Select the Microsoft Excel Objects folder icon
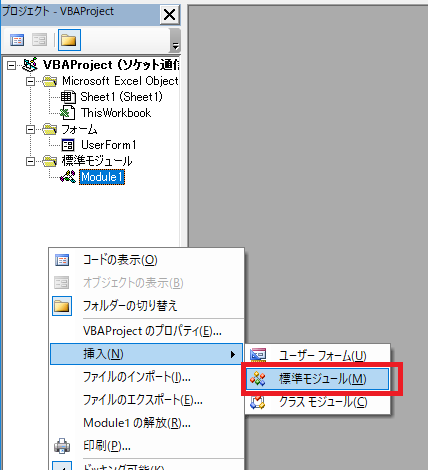Viewport: 428px width, 470px height. [50, 81]
